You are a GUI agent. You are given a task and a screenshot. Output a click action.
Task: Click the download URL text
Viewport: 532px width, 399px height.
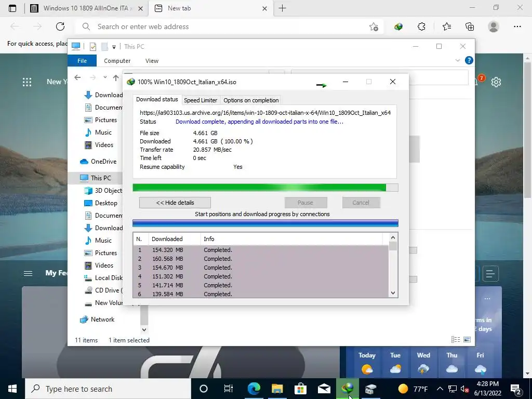(x=265, y=113)
